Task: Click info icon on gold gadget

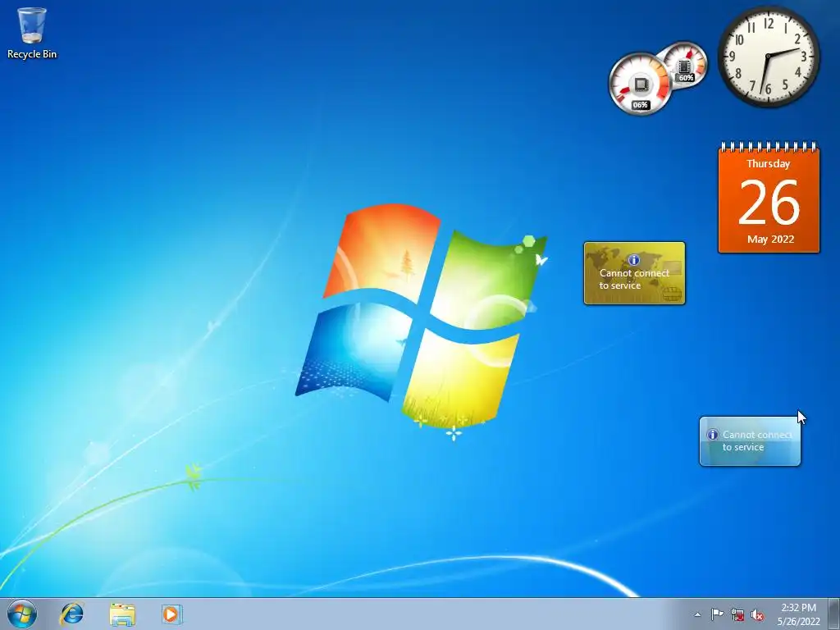Action: pos(634,260)
